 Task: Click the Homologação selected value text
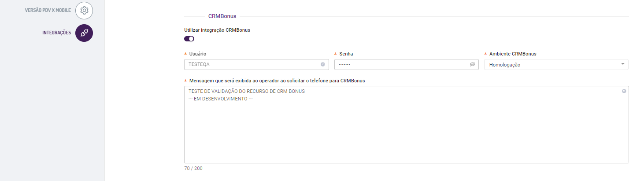click(505, 65)
